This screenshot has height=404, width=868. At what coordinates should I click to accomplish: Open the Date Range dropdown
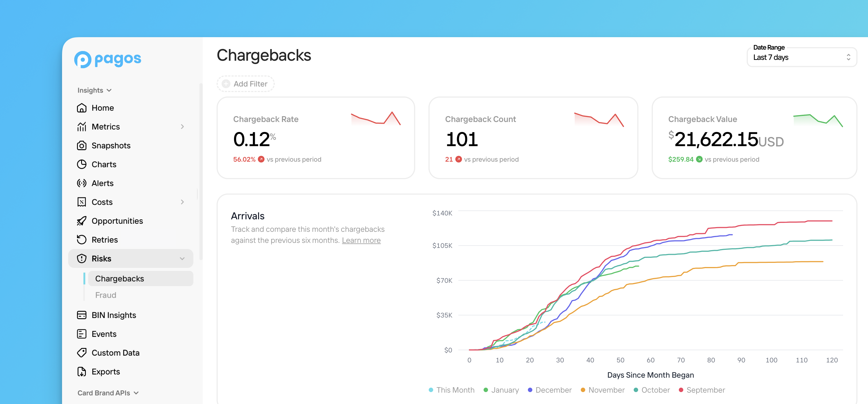click(x=802, y=57)
